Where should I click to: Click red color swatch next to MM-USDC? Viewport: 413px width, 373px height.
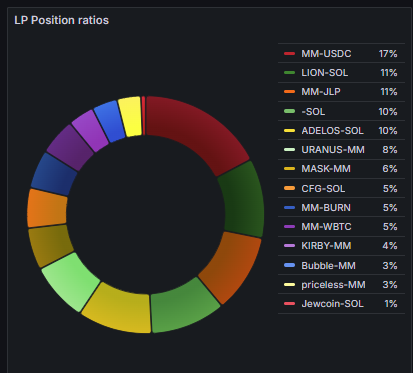coord(289,54)
